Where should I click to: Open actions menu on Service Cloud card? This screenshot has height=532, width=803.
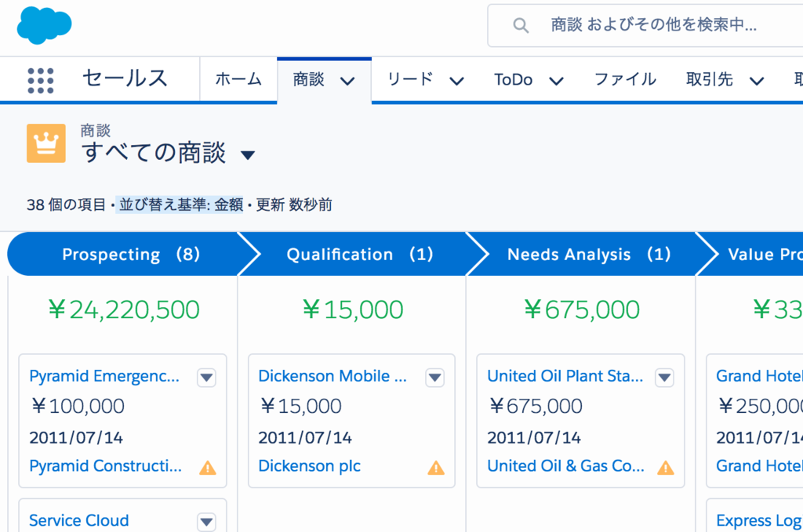pyautogui.click(x=206, y=522)
